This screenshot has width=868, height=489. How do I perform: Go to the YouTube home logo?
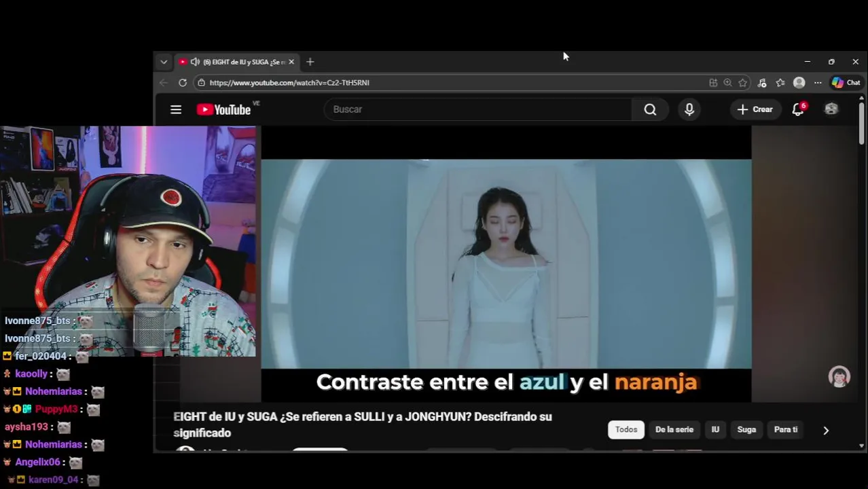(x=224, y=109)
